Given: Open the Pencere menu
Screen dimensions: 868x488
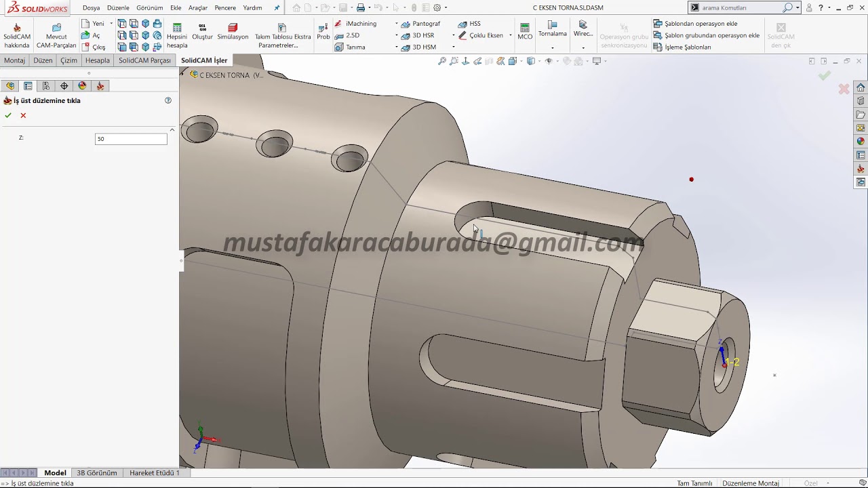Looking at the screenshot, I should click(x=225, y=8).
